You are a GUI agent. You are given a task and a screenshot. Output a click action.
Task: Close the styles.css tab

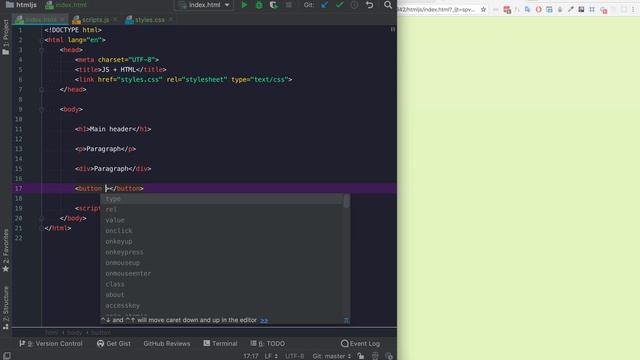(171, 20)
